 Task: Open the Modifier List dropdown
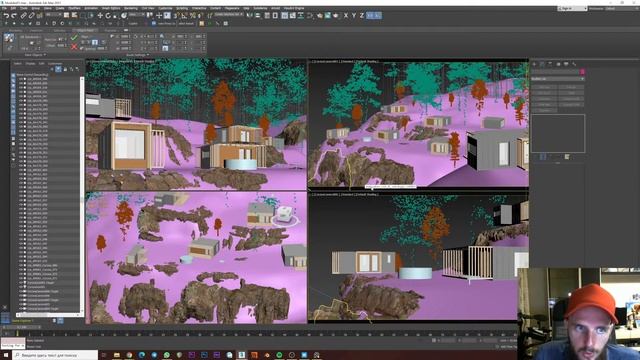[x=558, y=79]
